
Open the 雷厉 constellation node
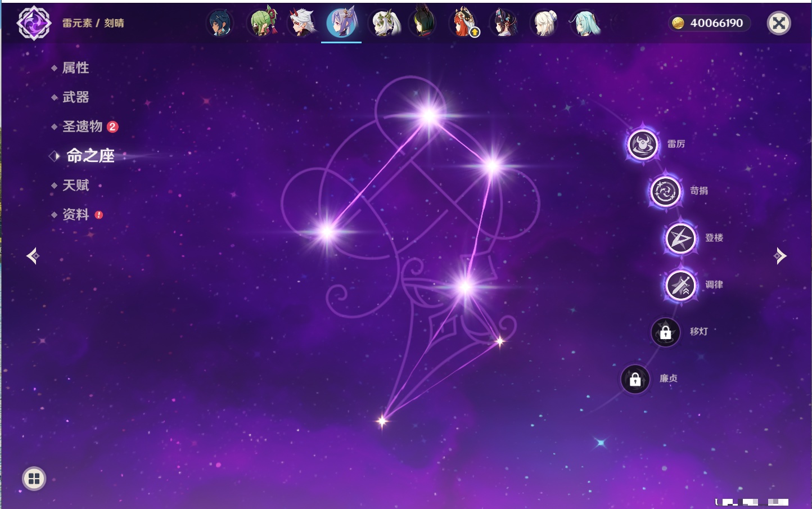(643, 145)
